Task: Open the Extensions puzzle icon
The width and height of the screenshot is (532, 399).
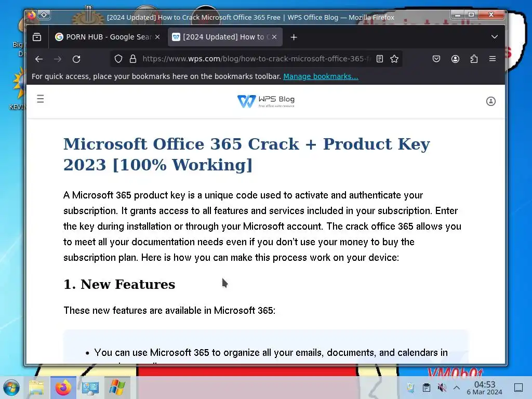Action: coord(474,59)
